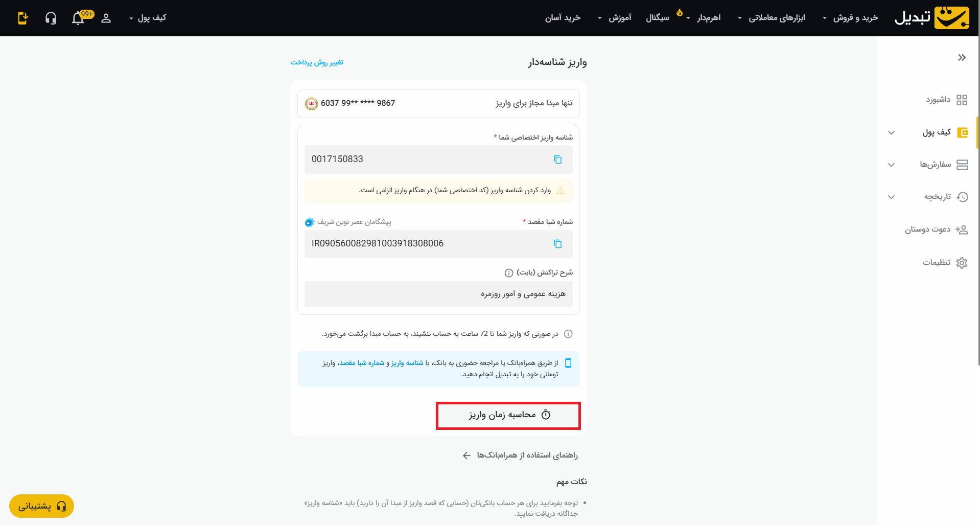Click the yellow پشتیبانی support button
The width and height of the screenshot is (980, 525).
[x=41, y=506]
